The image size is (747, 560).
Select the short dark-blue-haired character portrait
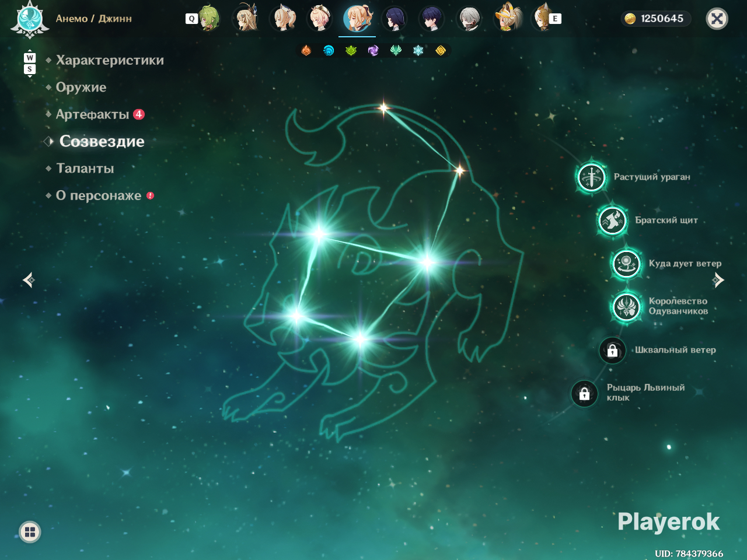pyautogui.click(x=432, y=18)
